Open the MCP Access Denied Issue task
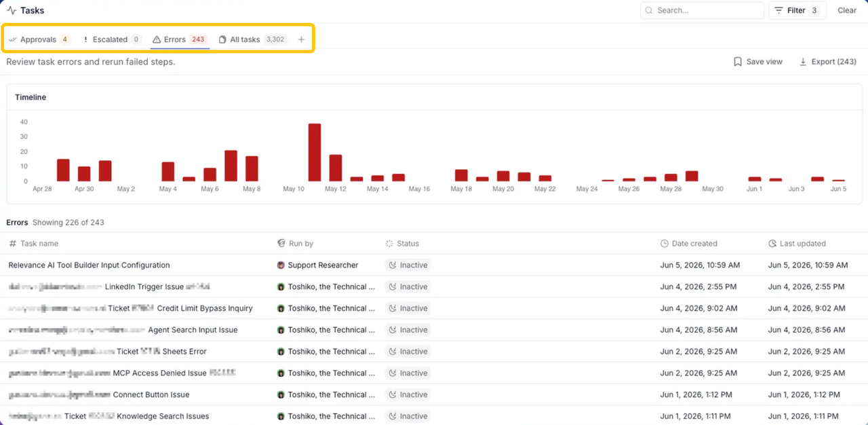The width and height of the screenshot is (868, 425). point(122,373)
